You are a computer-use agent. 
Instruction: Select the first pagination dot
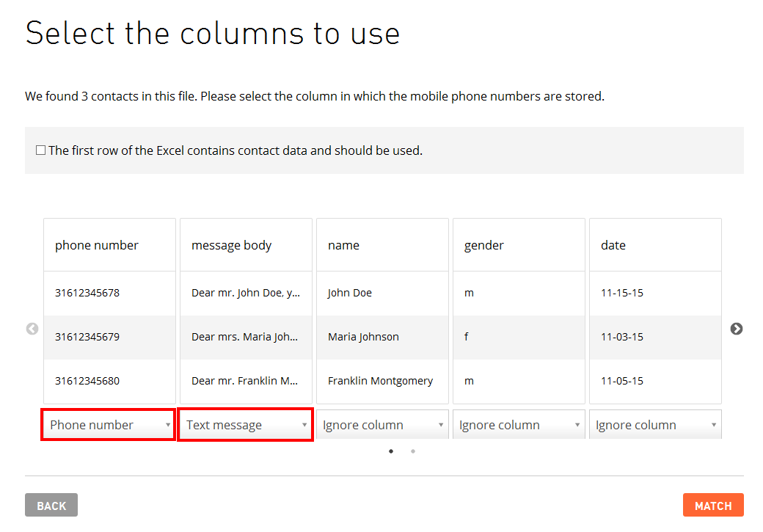point(391,451)
